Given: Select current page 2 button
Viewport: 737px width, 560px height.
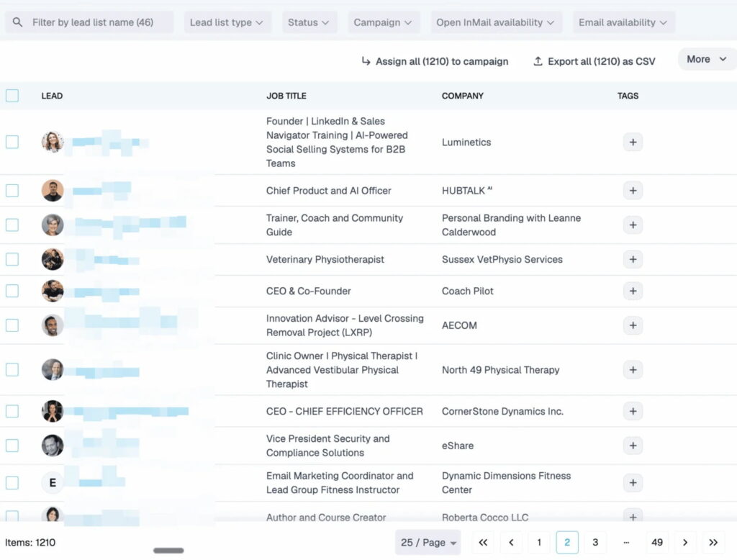Looking at the screenshot, I should click(x=567, y=542).
